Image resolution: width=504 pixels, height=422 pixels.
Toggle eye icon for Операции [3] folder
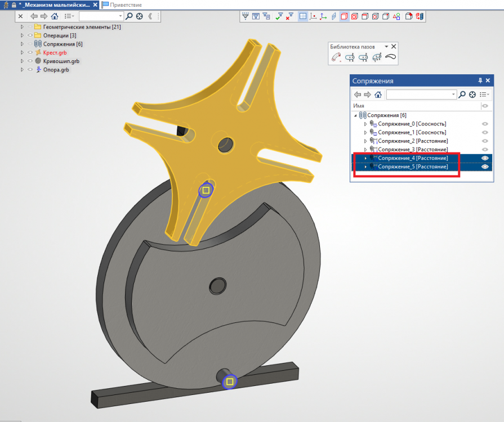30,35
